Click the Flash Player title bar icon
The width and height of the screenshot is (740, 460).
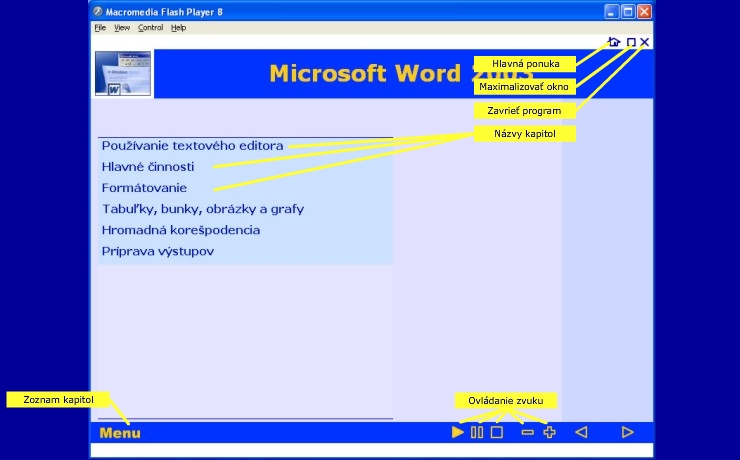[x=98, y=12]
